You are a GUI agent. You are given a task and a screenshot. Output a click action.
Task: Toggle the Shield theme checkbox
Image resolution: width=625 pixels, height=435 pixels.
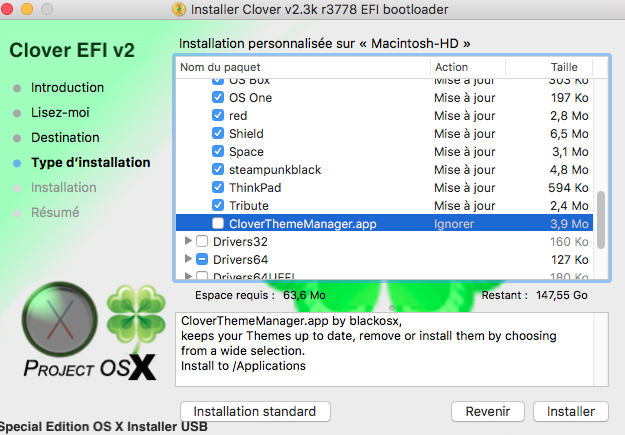pyautogui.click(x=218, y=133)
